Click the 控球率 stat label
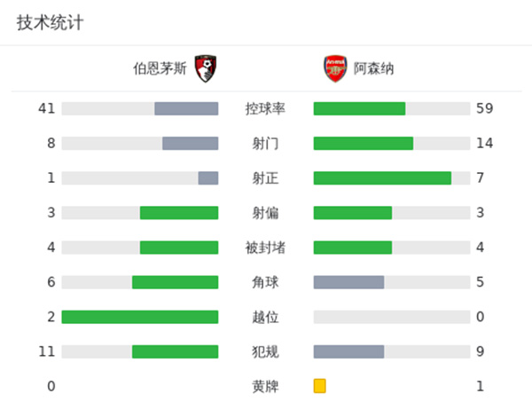The width and height of the screenshot is (532, 410). [x=265, y=109]
